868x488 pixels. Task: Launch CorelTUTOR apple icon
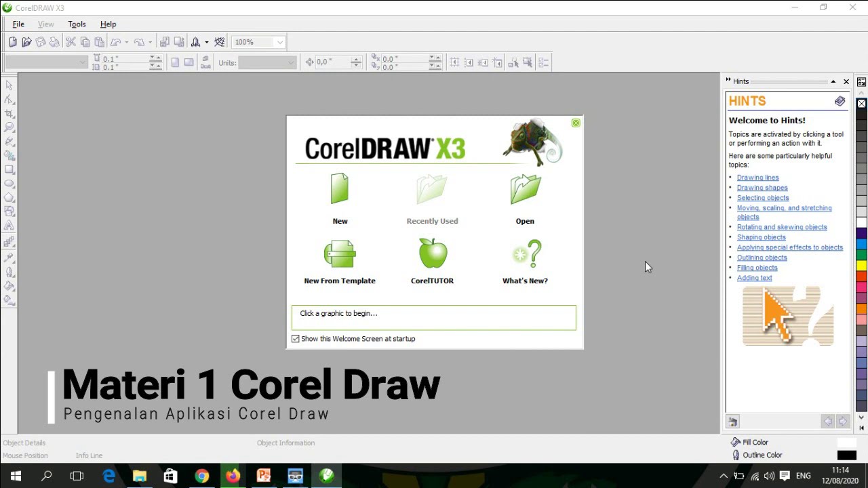(x=433, y=253)
